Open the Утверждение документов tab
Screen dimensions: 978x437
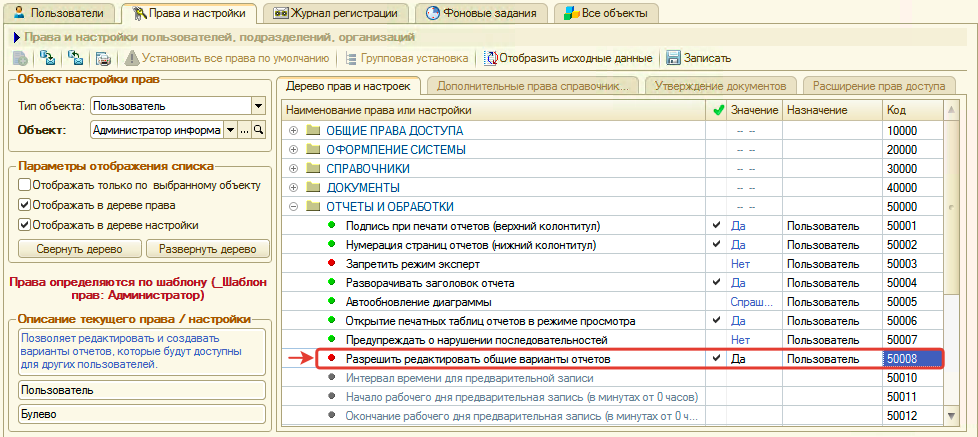pos(721,86)
